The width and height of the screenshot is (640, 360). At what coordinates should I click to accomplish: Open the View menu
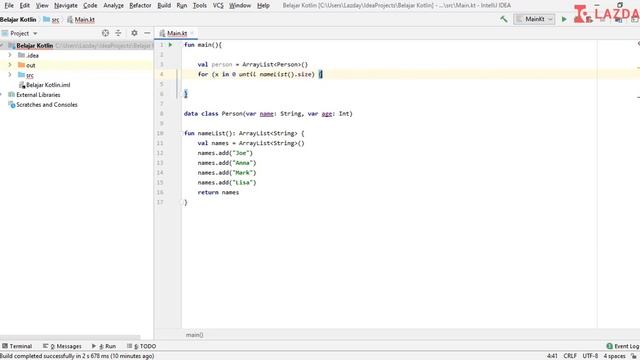pyautogui.click(x=42, y=5)
